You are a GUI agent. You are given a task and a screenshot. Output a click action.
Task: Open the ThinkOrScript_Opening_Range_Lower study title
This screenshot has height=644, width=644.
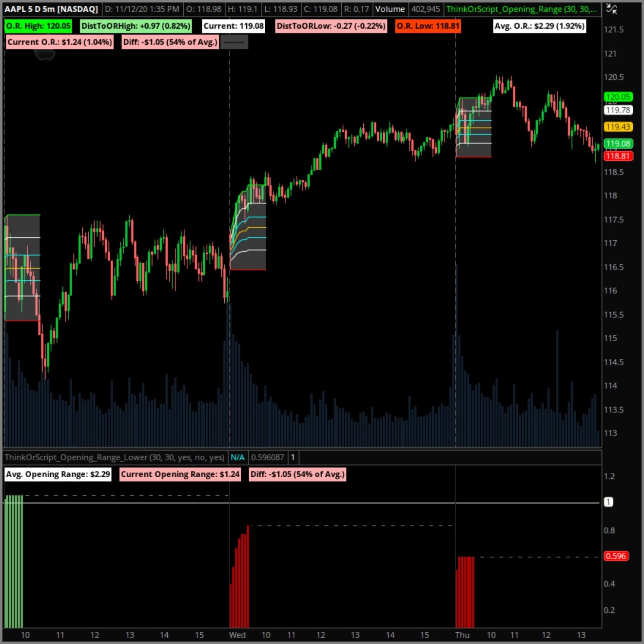point(115,457)
